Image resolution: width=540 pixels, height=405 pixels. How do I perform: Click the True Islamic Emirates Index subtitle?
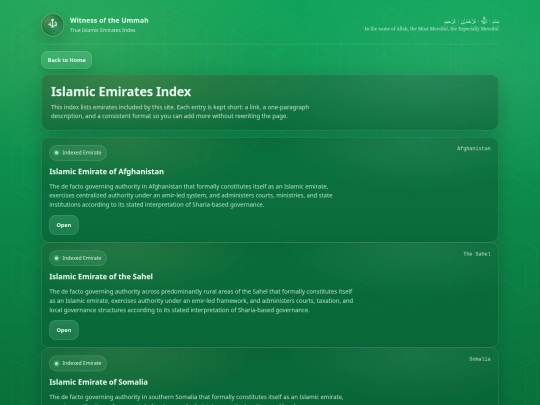click(x=103, y=30)
